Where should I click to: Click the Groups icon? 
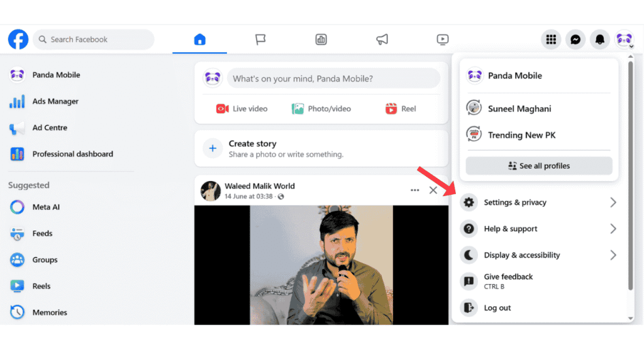[17, 260]
